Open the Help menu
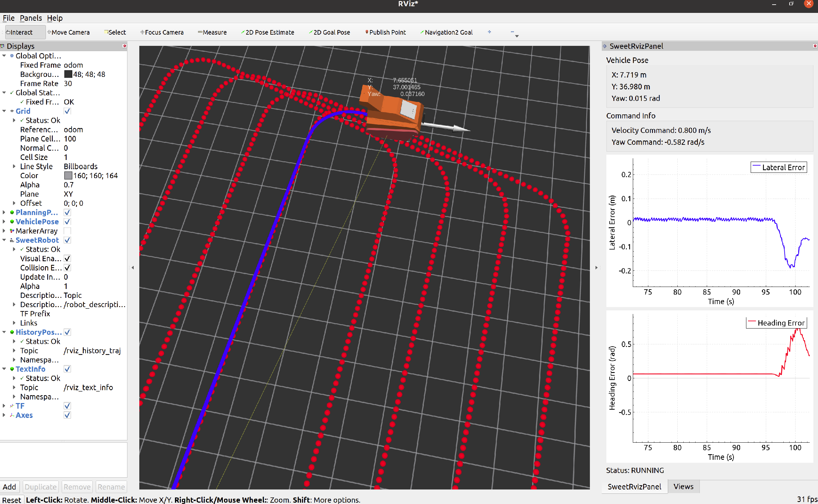 [x=55, y=18]
